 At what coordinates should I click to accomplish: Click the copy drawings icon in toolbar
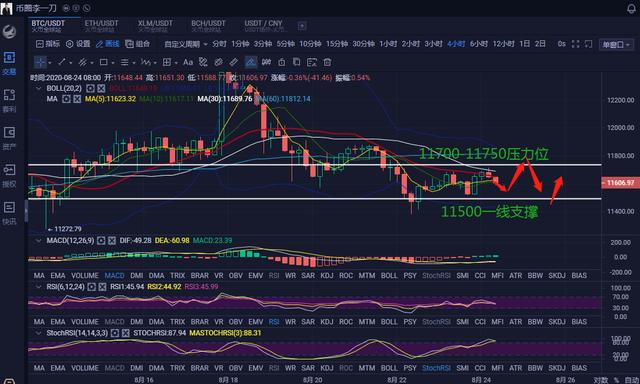(x=297, y=62)
